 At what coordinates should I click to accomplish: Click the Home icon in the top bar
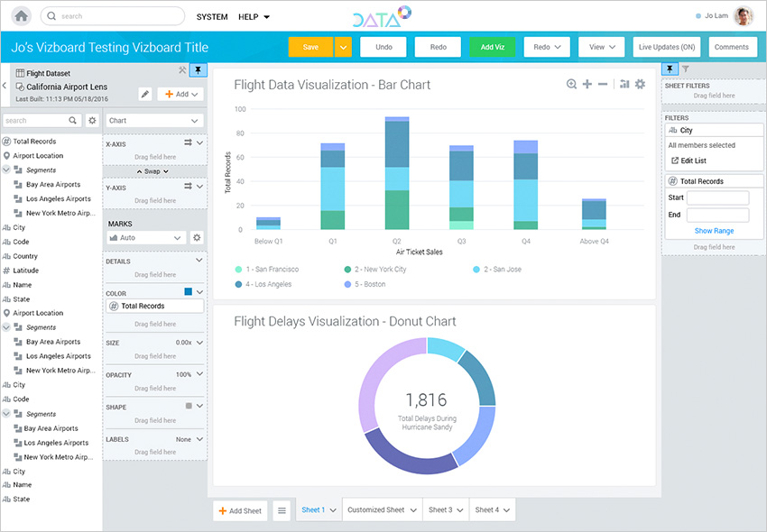(21, 16)
